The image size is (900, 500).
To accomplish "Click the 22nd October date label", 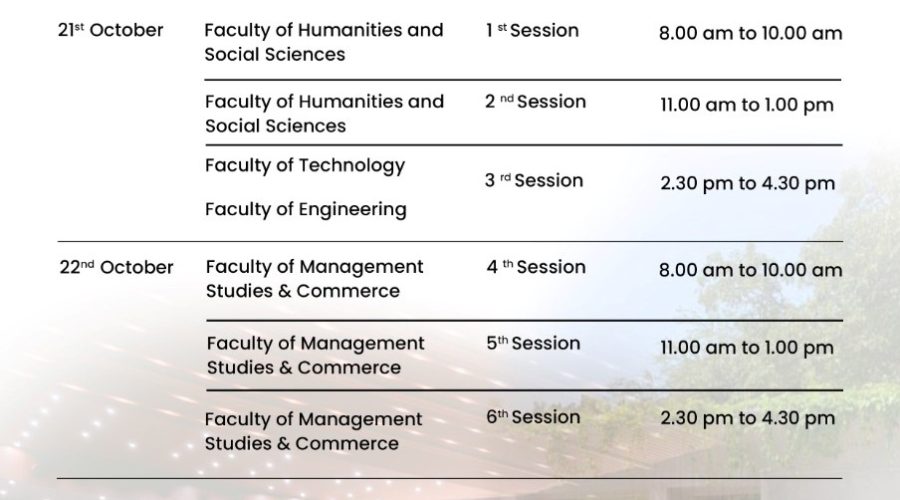I will coord(115,268).
